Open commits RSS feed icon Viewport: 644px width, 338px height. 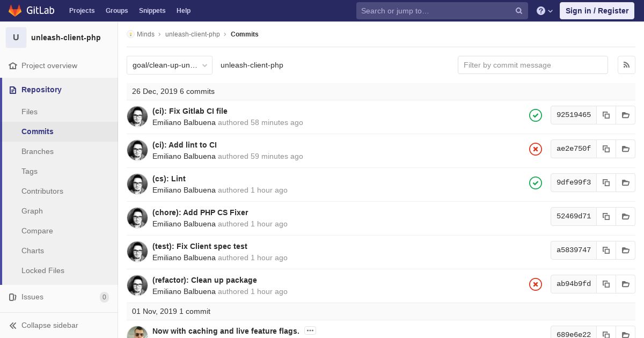626,65
